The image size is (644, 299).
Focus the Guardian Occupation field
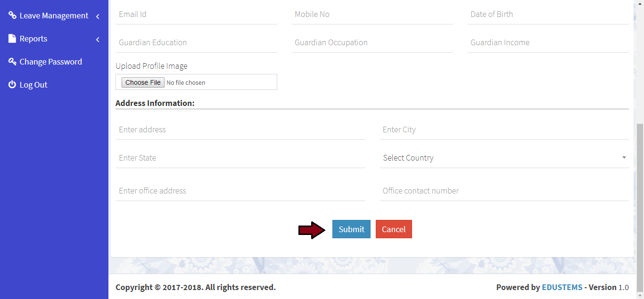click(x=372, y=43)
